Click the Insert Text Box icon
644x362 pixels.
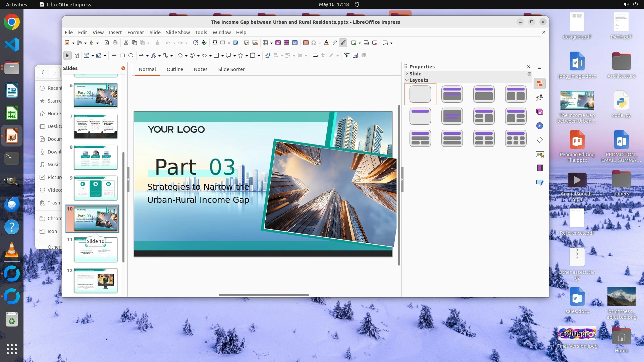(306, 43)
